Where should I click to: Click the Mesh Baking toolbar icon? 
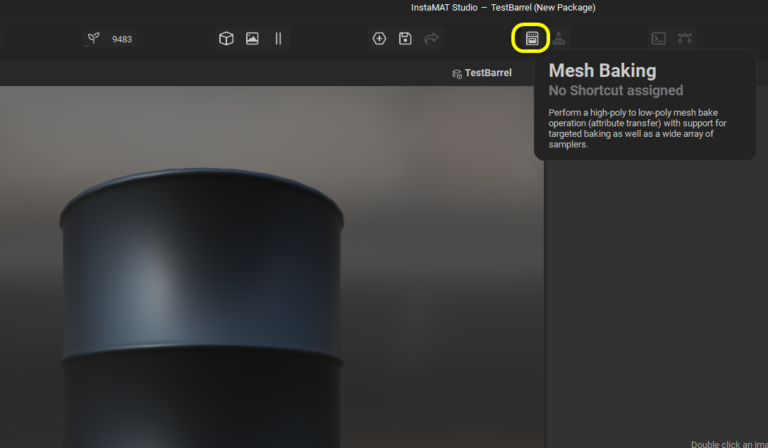531,39
